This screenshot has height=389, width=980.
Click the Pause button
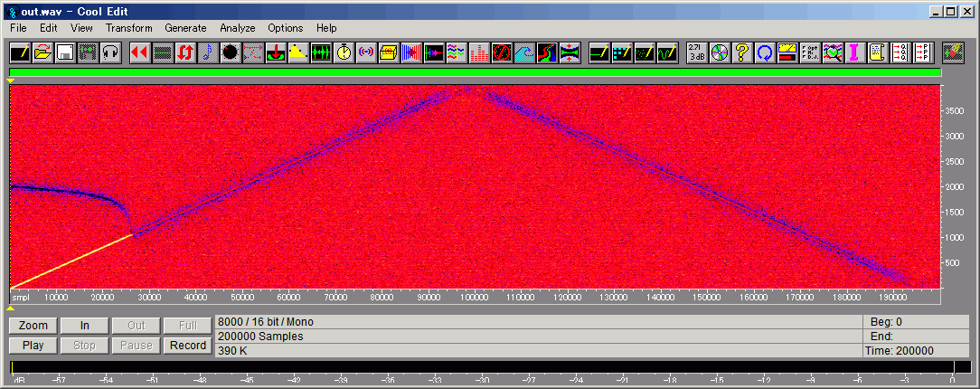(137, 346)
